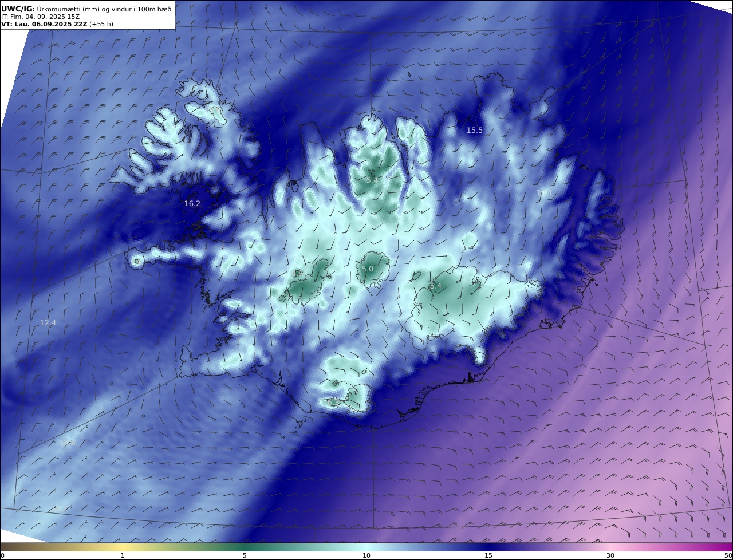Click the 15.5 value label in northeast Iceland
The height and width of the screenshot is (560, 733).
475,131
